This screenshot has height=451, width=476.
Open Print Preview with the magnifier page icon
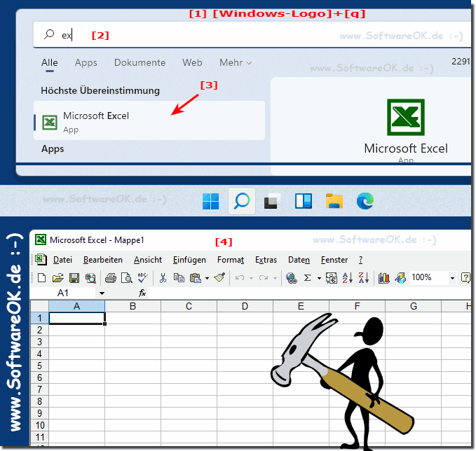(x=127, y=278)
